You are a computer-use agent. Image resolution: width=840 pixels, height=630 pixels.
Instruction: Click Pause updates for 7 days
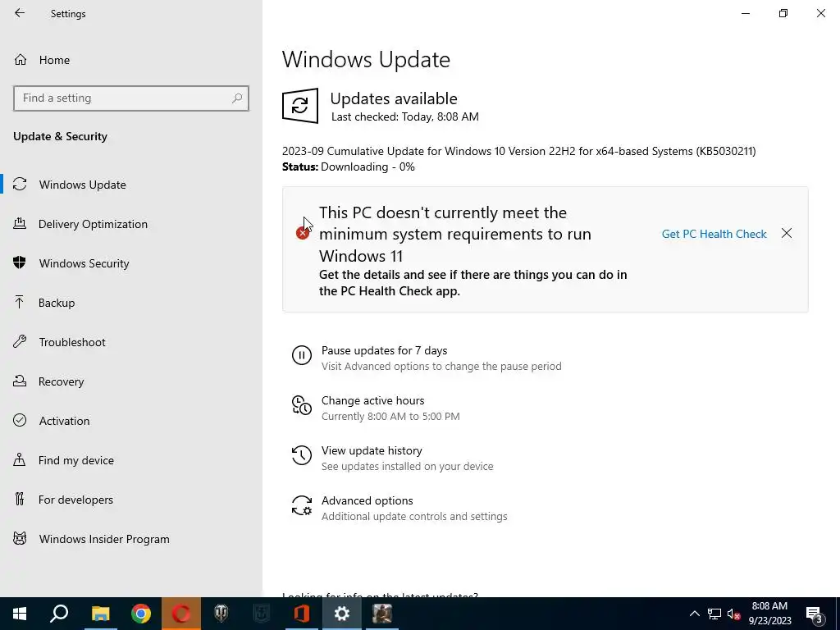tap(384, 350)
